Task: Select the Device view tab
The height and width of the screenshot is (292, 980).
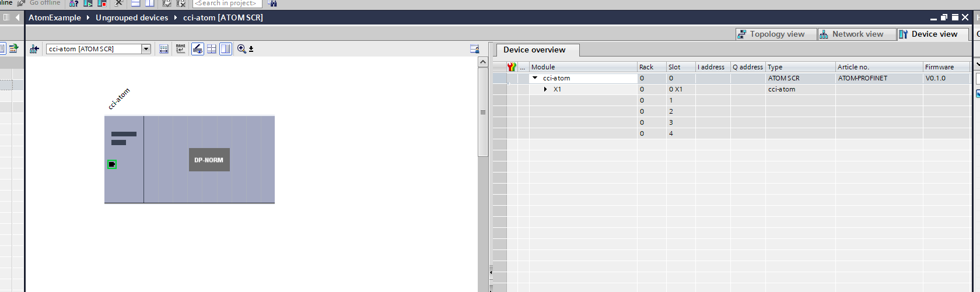Action: tap(932, 34)
